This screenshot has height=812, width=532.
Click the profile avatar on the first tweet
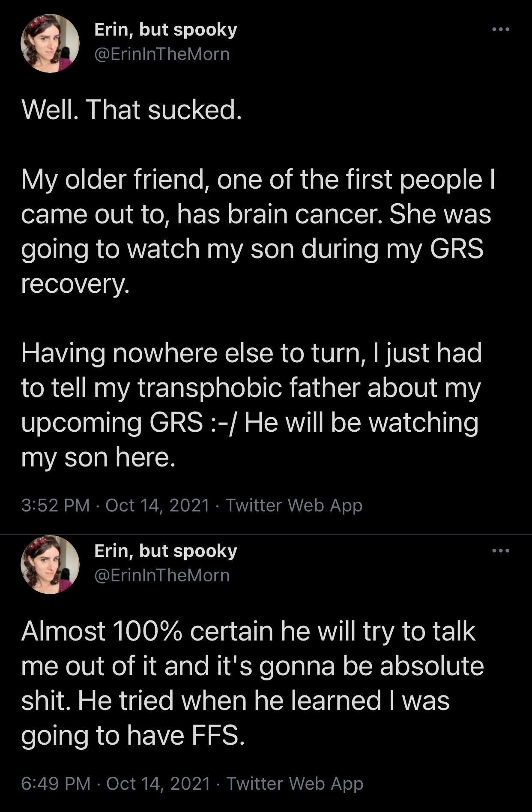click(x=50, y=43)
